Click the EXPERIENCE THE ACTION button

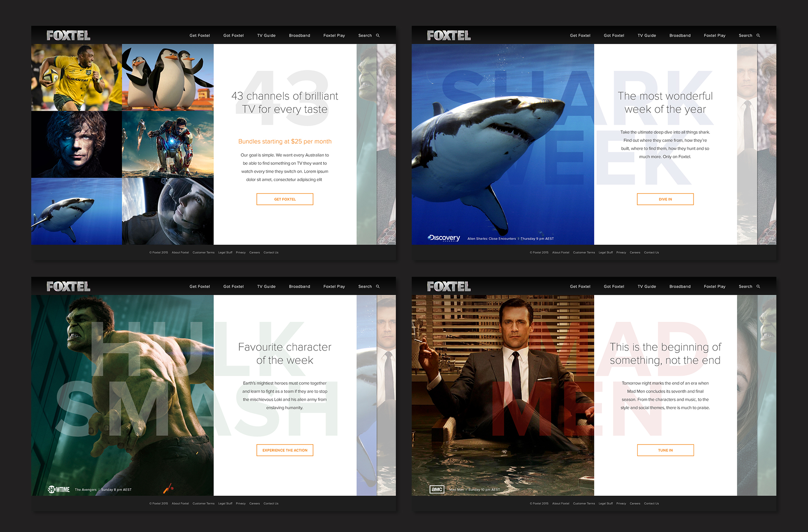point(285,450)
